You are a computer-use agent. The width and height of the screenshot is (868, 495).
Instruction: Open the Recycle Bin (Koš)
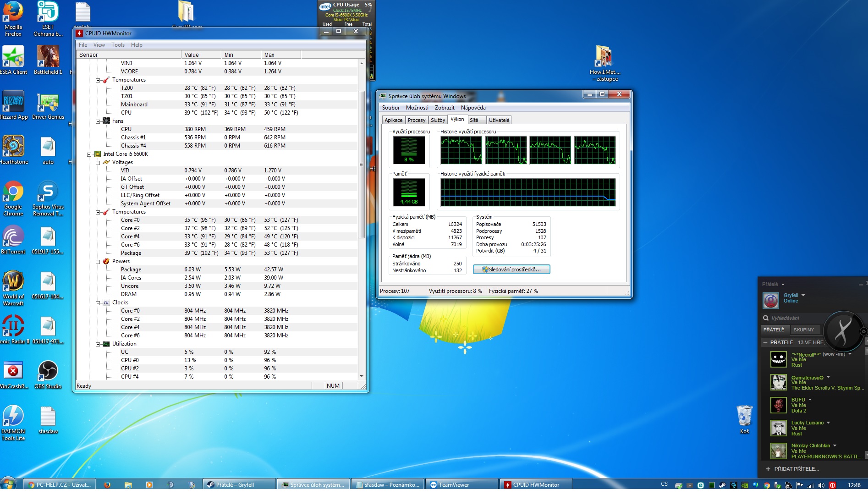pos(744,417)
